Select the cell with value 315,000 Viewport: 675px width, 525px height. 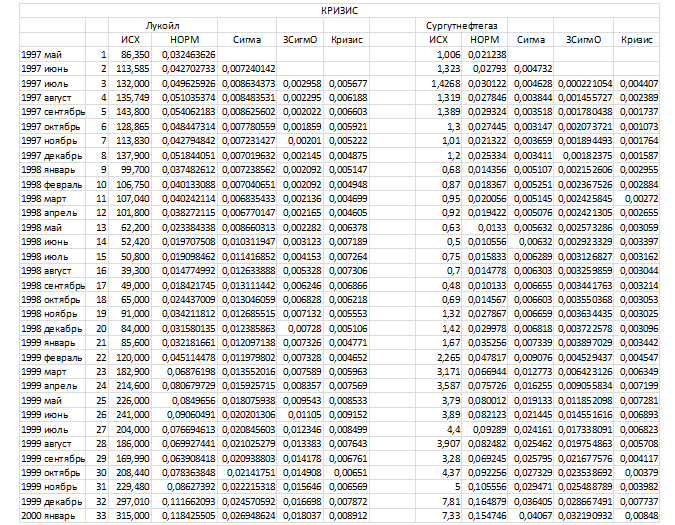coord(130,516)
